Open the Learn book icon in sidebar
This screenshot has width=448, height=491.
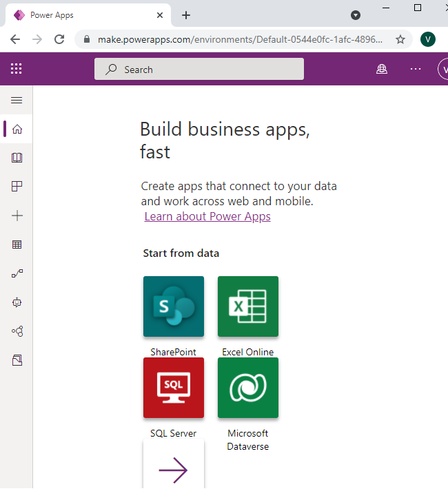pos(17,158)
